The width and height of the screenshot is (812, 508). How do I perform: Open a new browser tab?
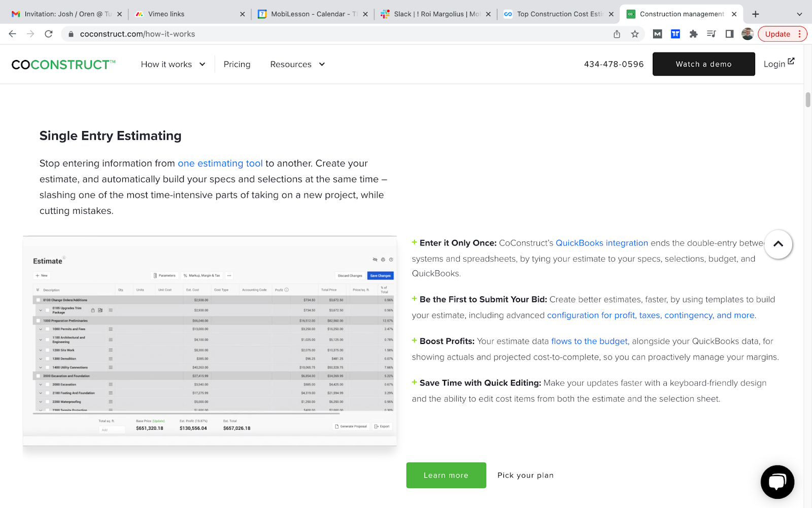click(756, 14)
